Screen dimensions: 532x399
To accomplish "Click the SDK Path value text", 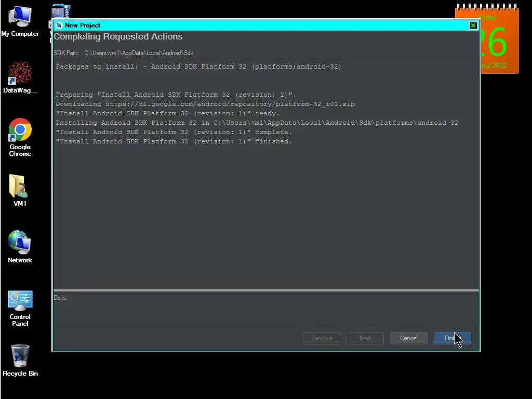I will (x=139, y=53).
